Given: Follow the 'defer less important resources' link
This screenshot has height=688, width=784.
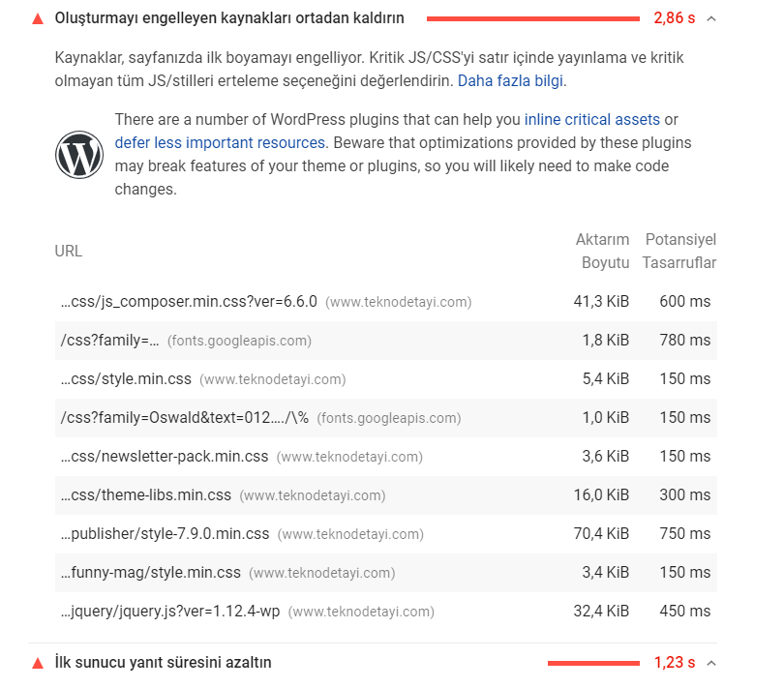Looking at the screenshot, I should [220, 142].
